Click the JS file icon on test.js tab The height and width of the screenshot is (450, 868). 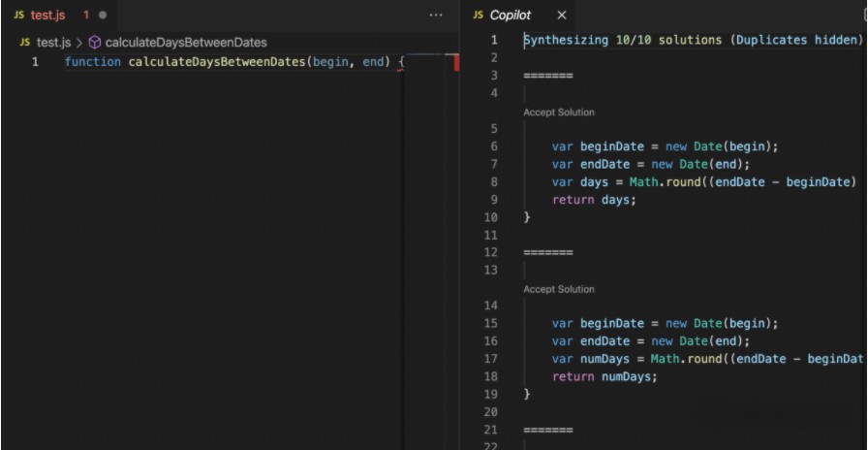19,16
